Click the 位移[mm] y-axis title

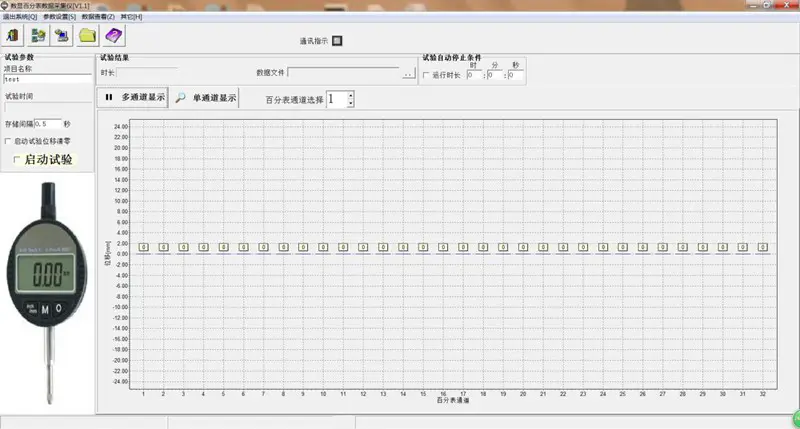click(x=108, y=254)
